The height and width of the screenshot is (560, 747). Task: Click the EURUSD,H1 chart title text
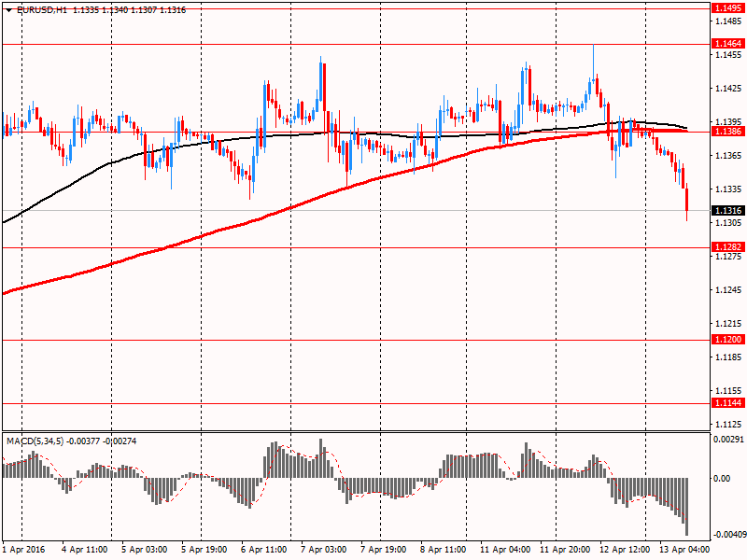tap(42, 9)
